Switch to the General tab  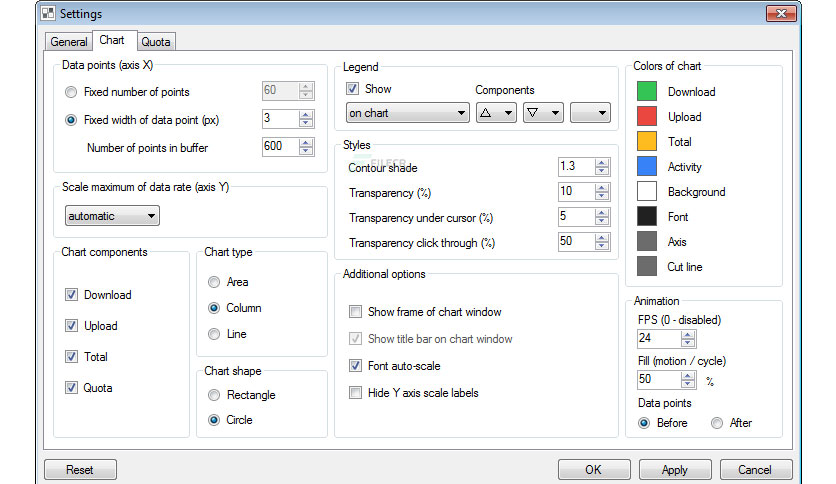[x=68, y=42]
